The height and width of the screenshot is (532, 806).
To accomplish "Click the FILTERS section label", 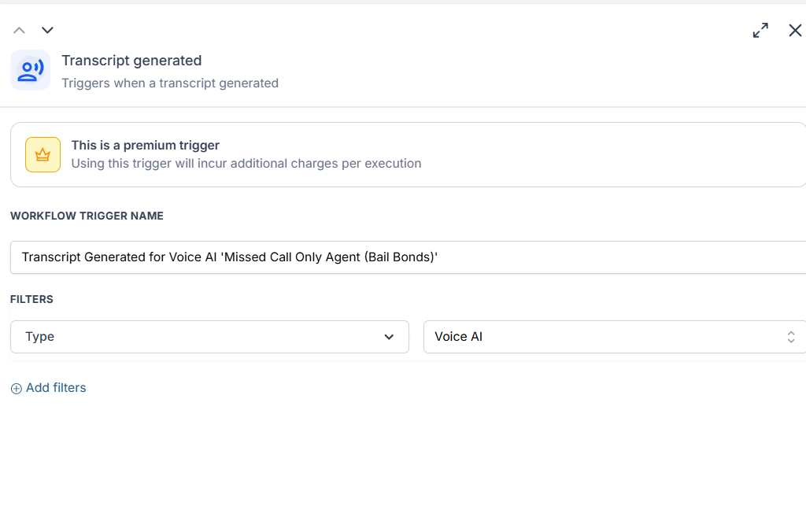I will click(x=31, y=299).
